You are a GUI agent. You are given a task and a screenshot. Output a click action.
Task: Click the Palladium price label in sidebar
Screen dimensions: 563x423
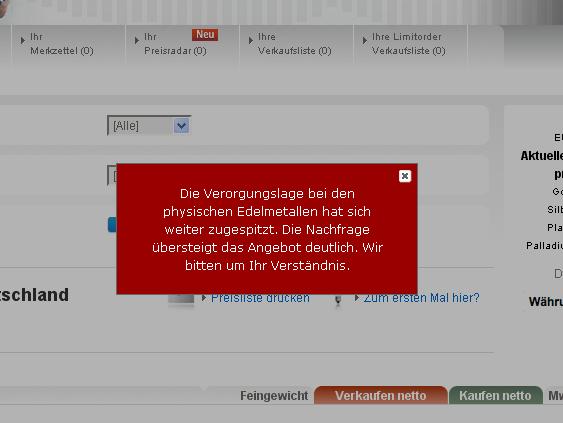pyautogui.click(x=544, y=246)
